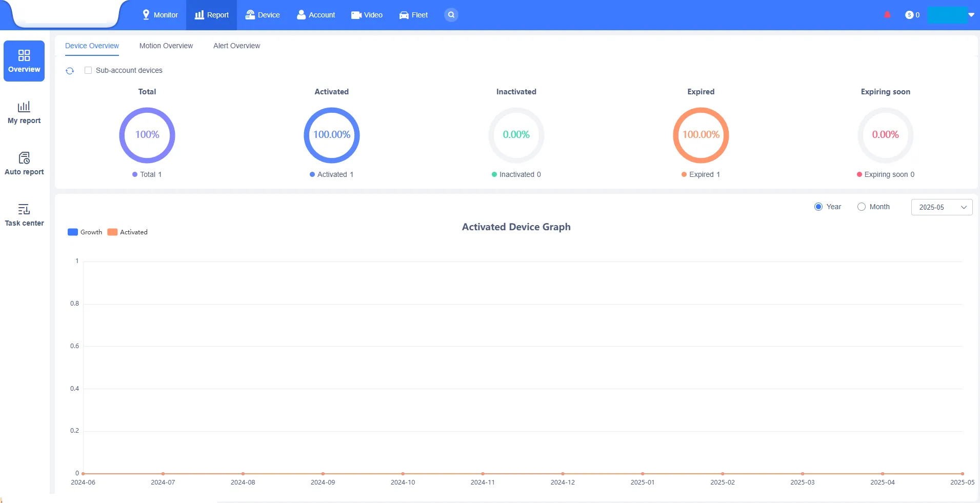Go to Task center in sidebar
980x503 pixels.
coord(24,215)
